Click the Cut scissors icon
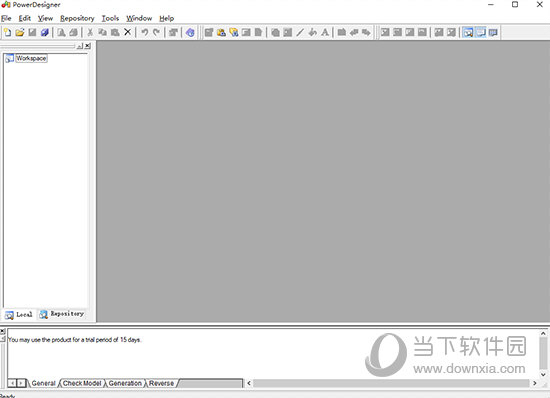This screenshot has width=550, height=398. 90,32
